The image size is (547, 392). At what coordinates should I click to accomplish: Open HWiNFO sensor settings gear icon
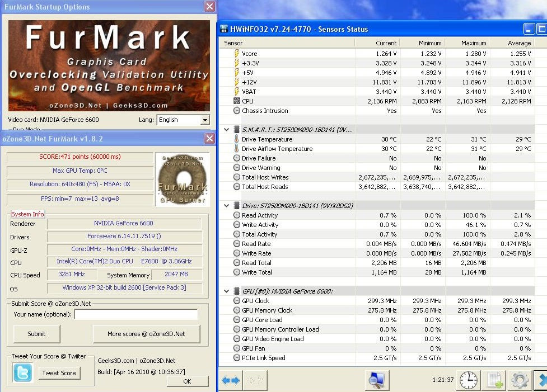pyautogui.click(x=520, y=380)
